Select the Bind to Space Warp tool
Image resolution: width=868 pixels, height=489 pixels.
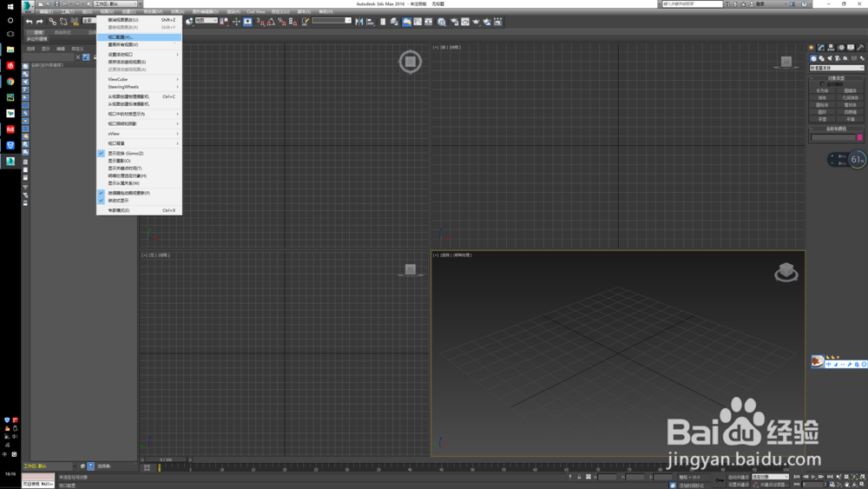pos(74,22)
